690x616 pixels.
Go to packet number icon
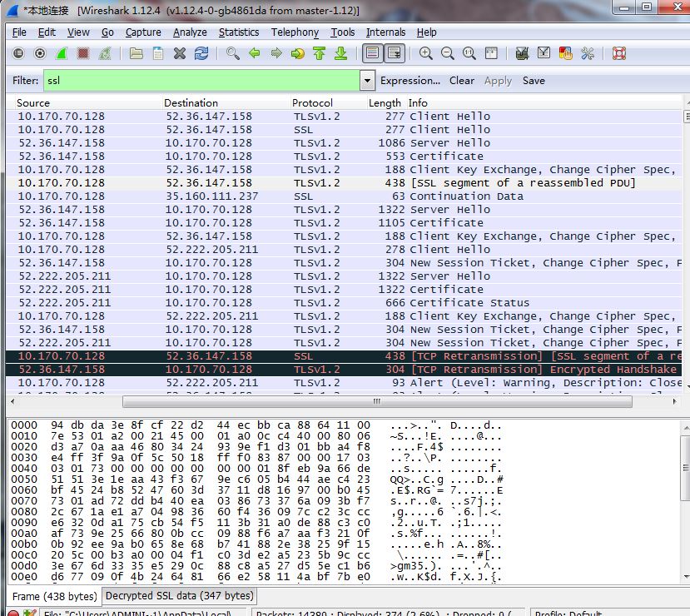(298, 53)
